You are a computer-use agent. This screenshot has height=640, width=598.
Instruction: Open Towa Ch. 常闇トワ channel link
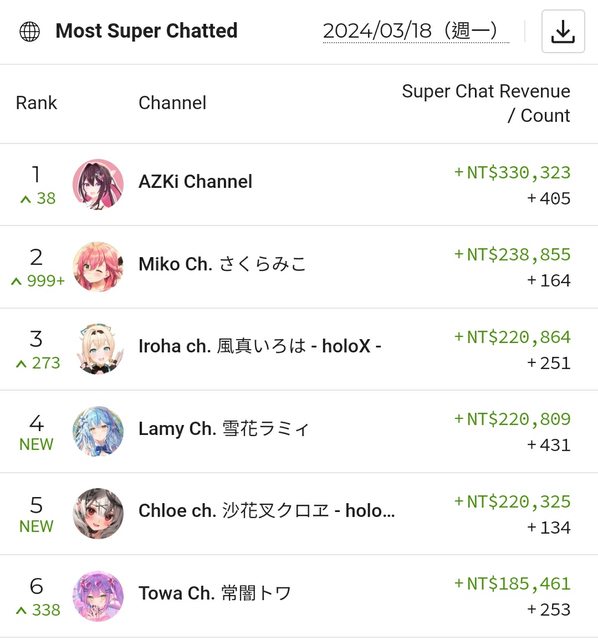215,593
